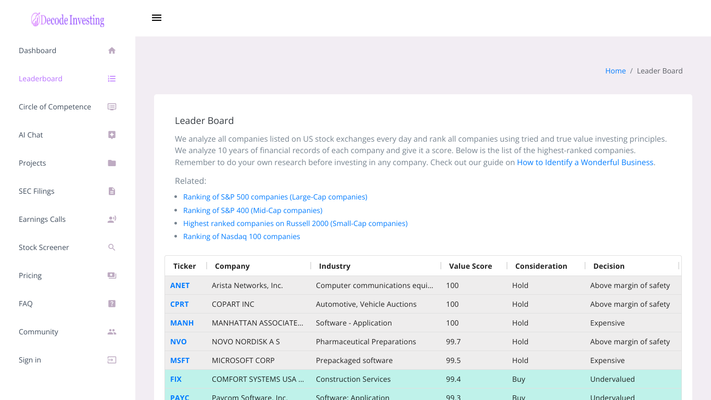Click the Sign in arrow icon
The height and width of the screenshot is (400, 711).
tap(112, 360)
